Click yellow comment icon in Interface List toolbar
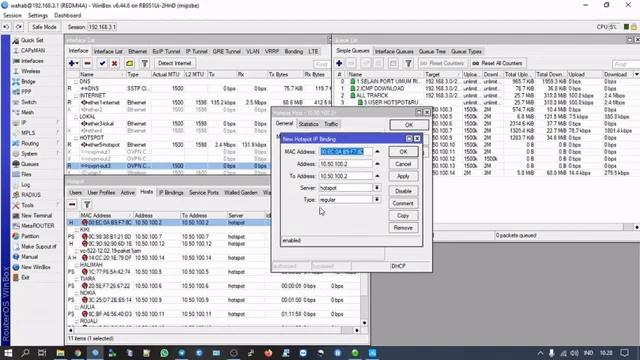640x360 pixels. (129, 63)
